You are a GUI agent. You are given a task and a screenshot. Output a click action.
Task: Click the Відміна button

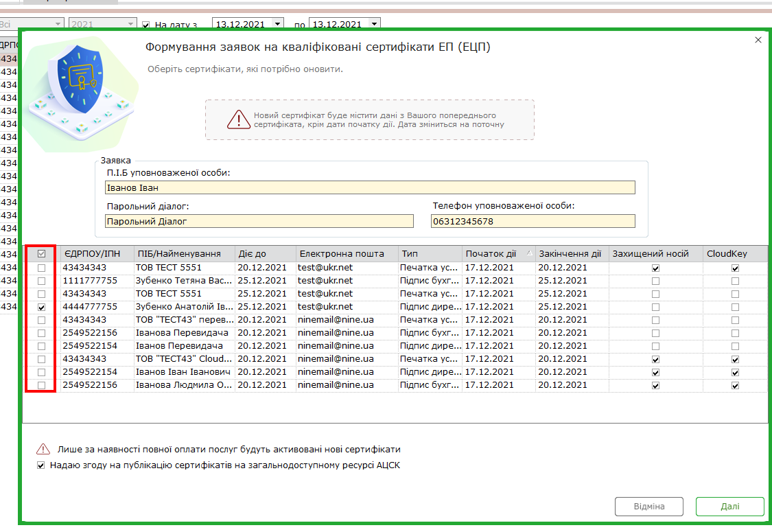coord(649,507)
